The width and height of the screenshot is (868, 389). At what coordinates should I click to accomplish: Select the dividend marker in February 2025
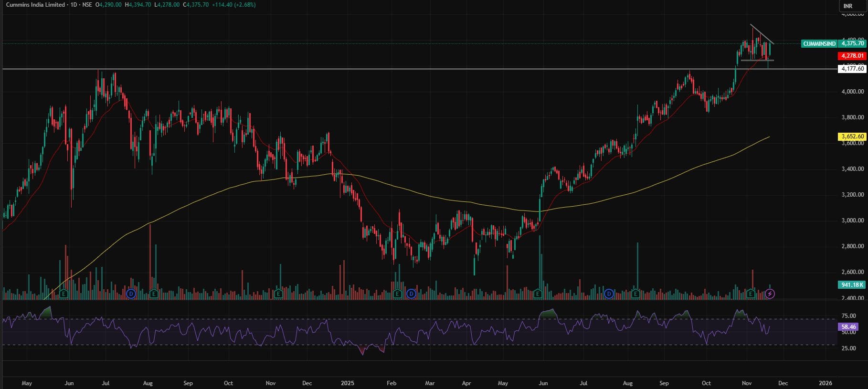point(412,294)
